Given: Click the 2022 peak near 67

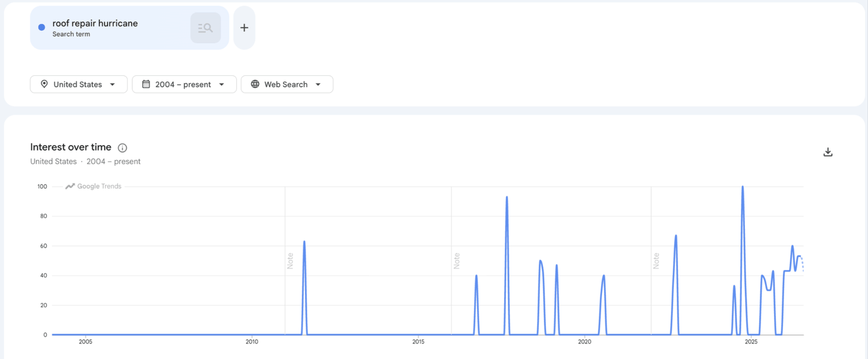Looking at the screenshot, I should pyautogui.click(x=676, y=236).
